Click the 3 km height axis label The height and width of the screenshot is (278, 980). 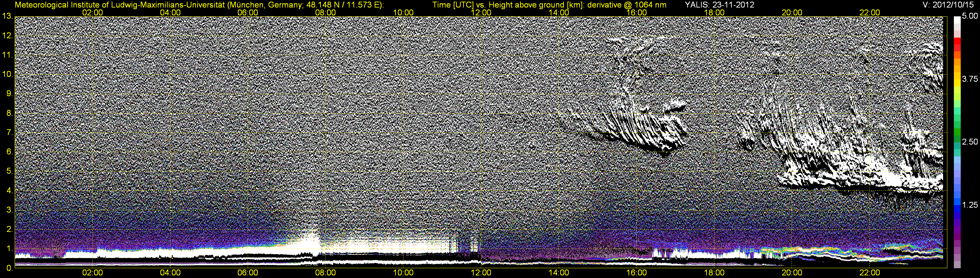[9, 210]
